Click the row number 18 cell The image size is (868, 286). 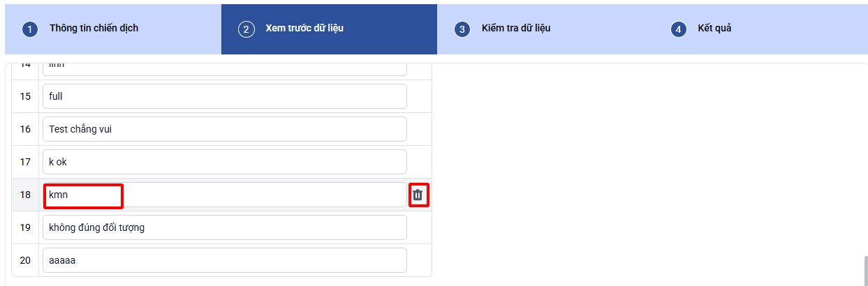point(25,195)
